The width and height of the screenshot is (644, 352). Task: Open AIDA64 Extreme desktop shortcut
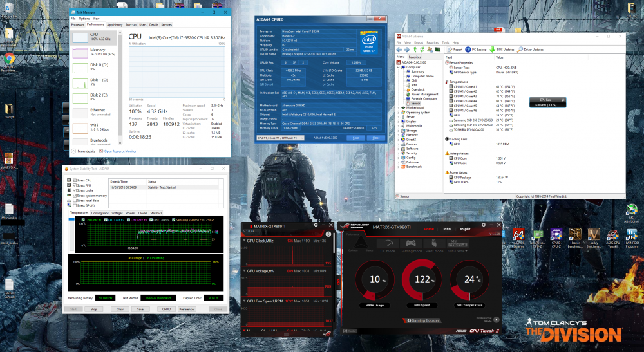tap(518, 238)
